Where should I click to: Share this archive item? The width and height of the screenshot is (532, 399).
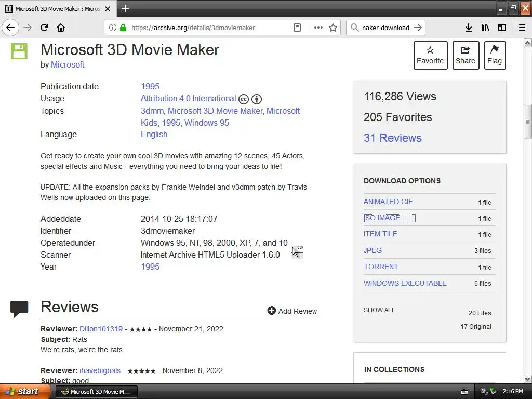point(465,55)
